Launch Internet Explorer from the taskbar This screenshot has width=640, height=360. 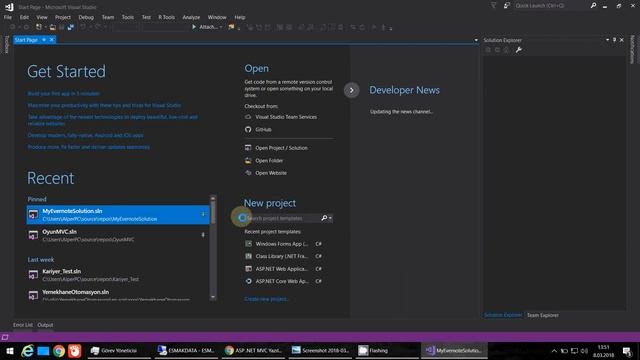(27, 351)
